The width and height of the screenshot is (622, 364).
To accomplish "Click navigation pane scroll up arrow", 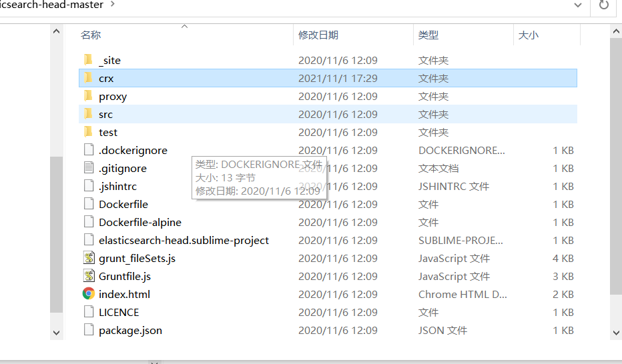I will [x=56, y=31].
